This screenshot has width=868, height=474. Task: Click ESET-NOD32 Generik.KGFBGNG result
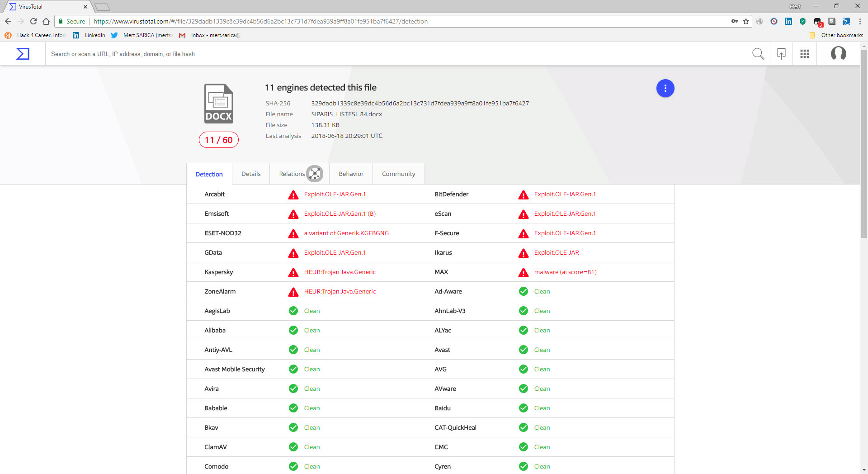coord(346,233)
